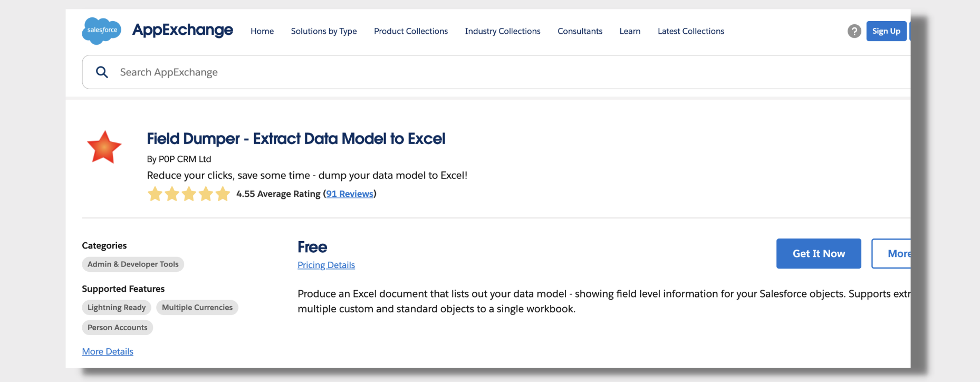Expand the Industry Collections menu

point(502,31)
